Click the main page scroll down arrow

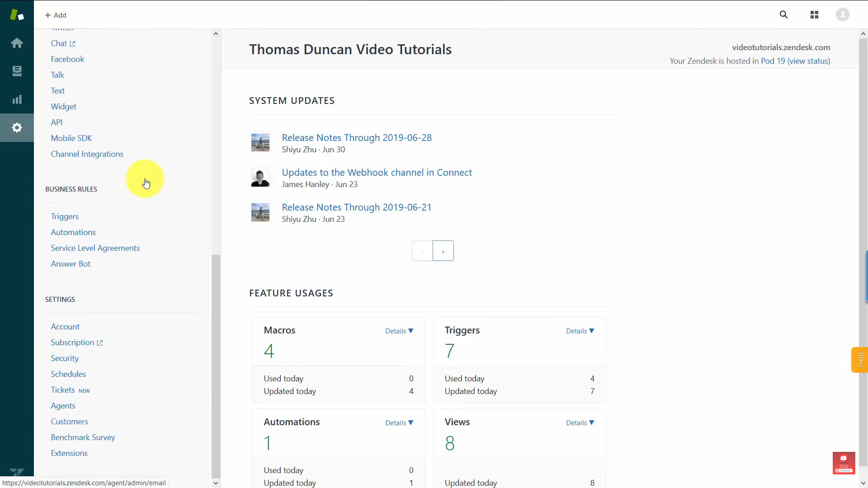[863, 483]
